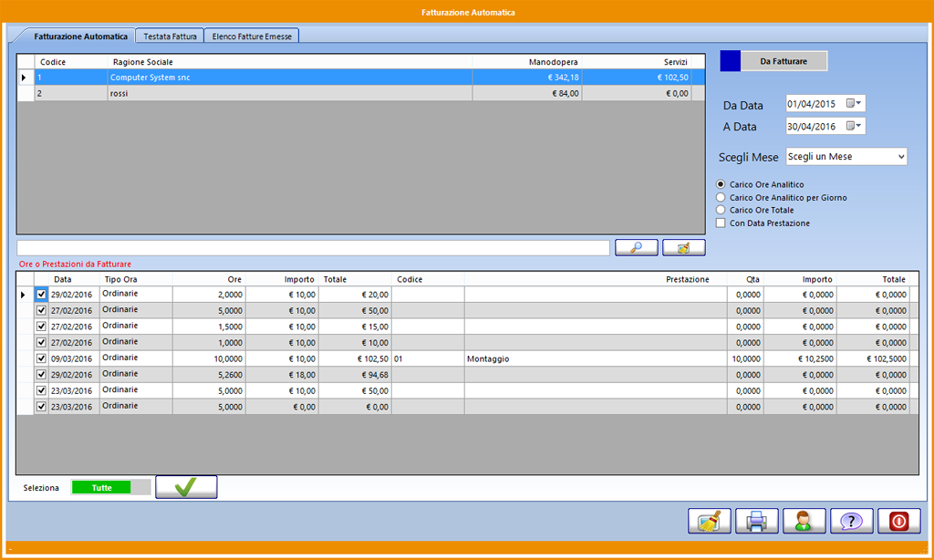Screen dimensions: 934x560
Task: Toggle checkbox for the 09/03/2016 Montaggio row
Action: [x=41, y=358]
